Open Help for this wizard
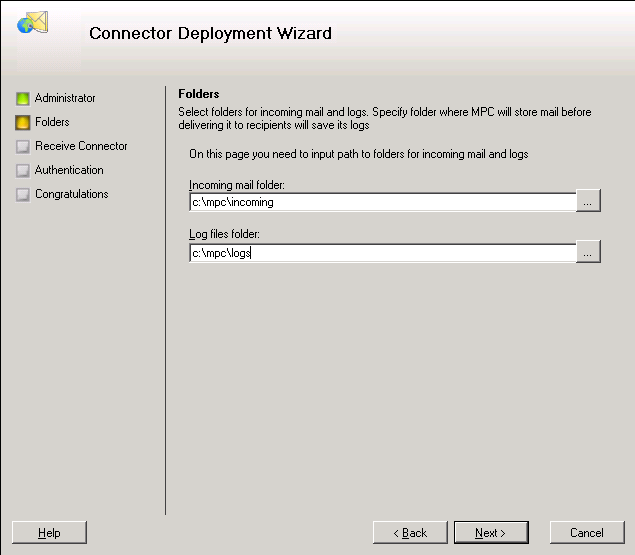The height and width of the screenshot is (555, 635). (49, 532)
